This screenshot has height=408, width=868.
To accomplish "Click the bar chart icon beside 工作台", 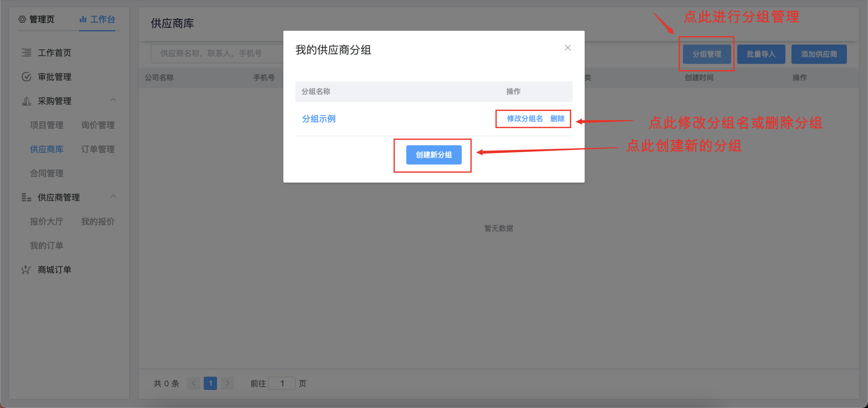I will click(83, 19).
